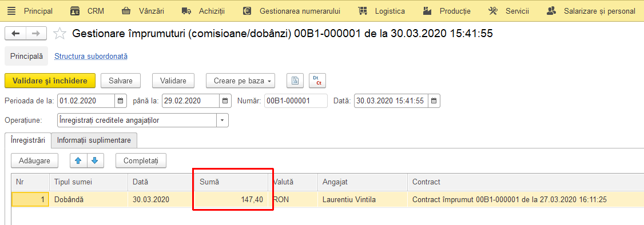Screen dimensions: 644x225
Task: Expand the Operațiune dropdown list
Action: (x=222, y=120)
